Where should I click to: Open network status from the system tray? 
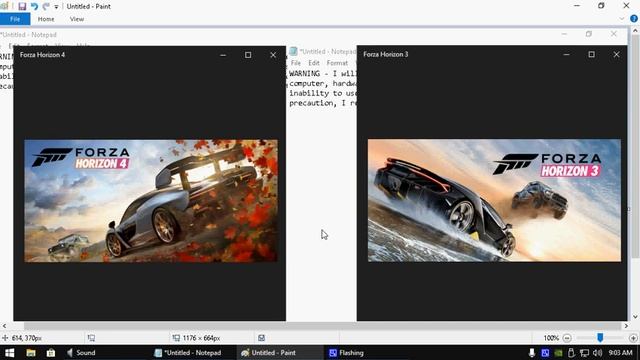coord(584,353)
